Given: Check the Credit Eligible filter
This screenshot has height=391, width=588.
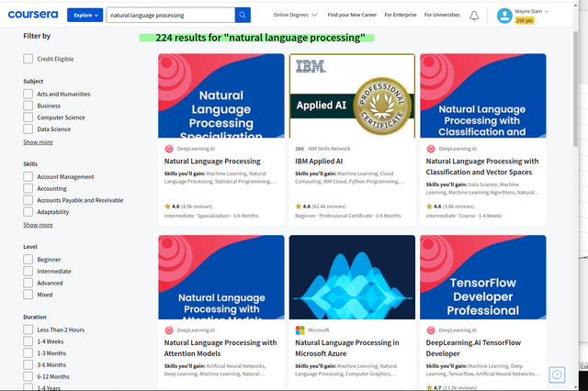Looking at the screenshot, I should click(28, 59).
